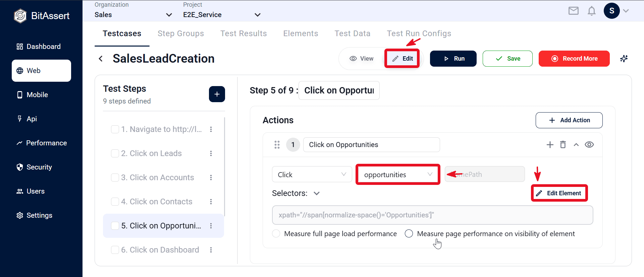The width and height of the screenshot is (644, 277).
Task: Select Measure full page load performance radio
Action: 276,233
